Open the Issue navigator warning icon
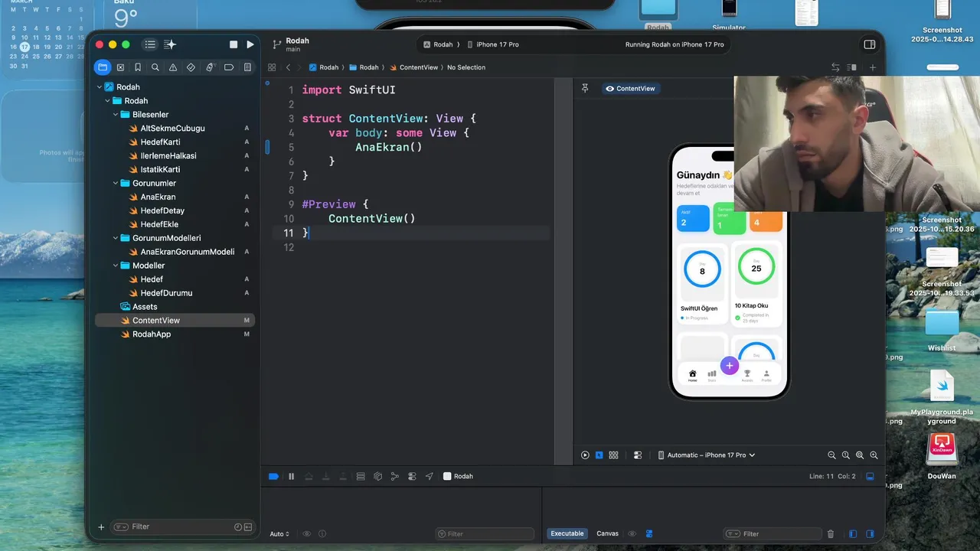Image resolution: width=980 pixels, height=551 pixels. coord(173,67)
